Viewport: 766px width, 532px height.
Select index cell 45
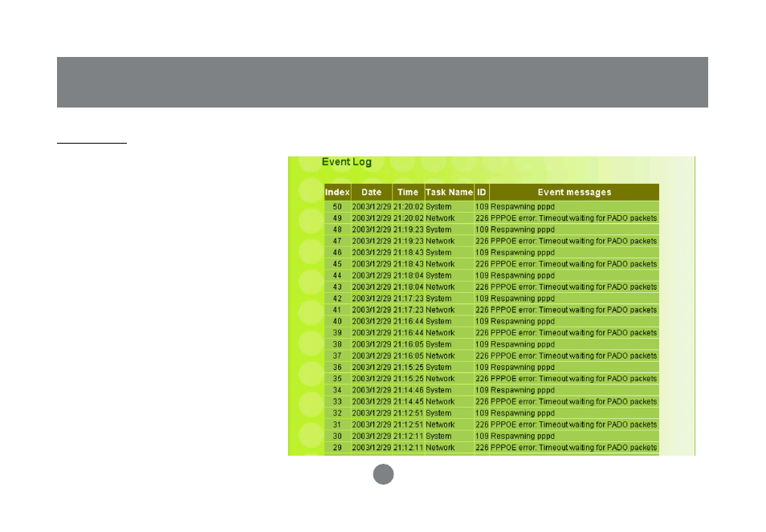tap(337, 264)
